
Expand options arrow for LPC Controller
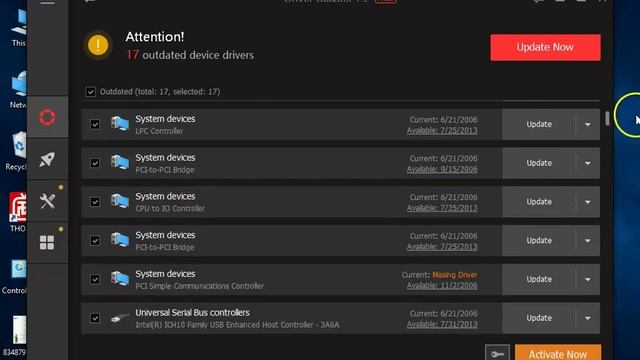pyautogui.click(x=588, y=124)
